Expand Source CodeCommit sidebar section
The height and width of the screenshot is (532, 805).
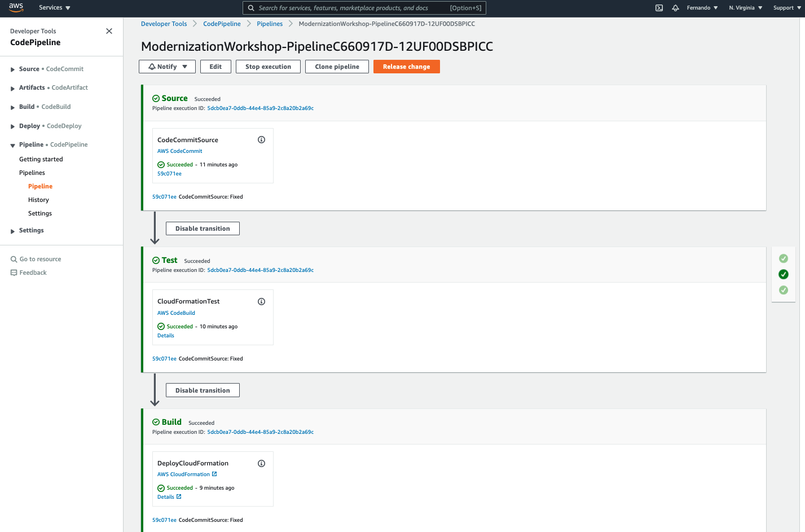click(x=12, y=69)
